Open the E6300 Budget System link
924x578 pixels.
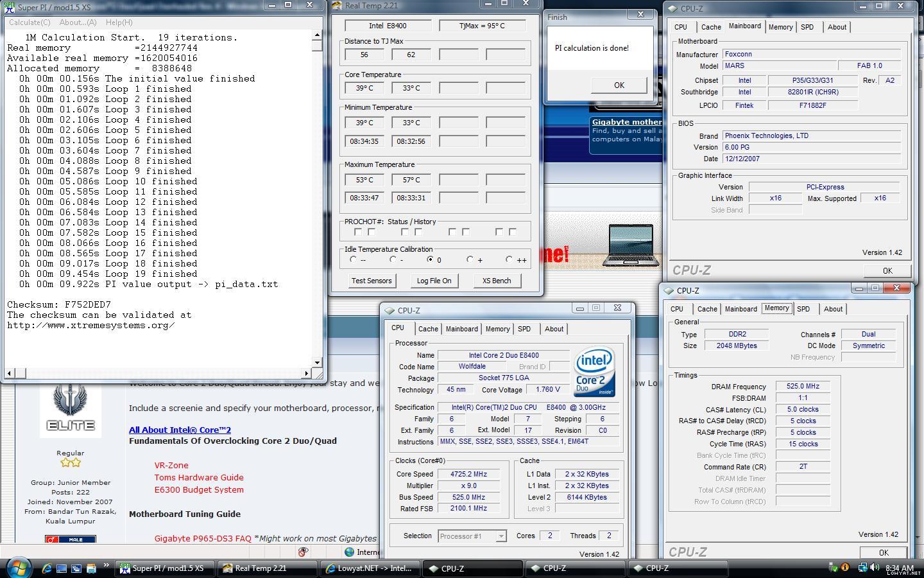pos(199,489)
